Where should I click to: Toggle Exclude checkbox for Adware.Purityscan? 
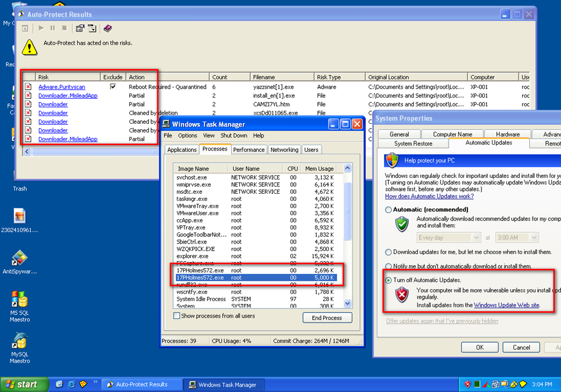113,87
